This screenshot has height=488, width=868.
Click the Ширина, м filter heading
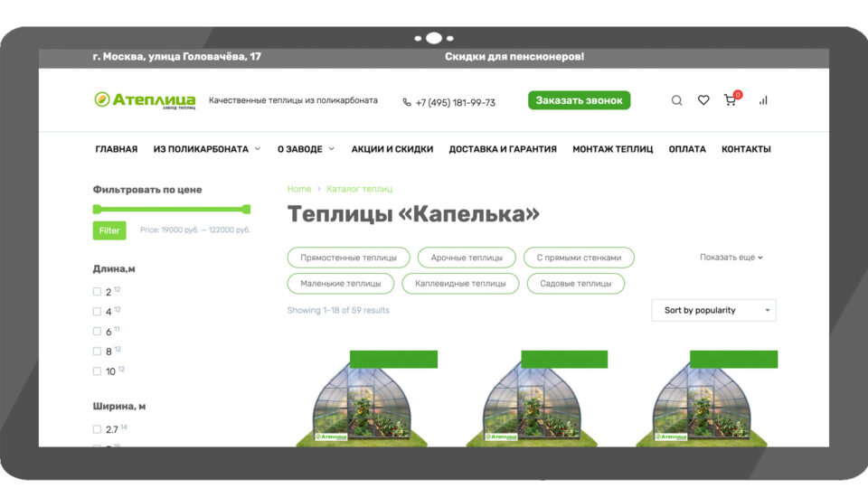(x=119, y=406)
